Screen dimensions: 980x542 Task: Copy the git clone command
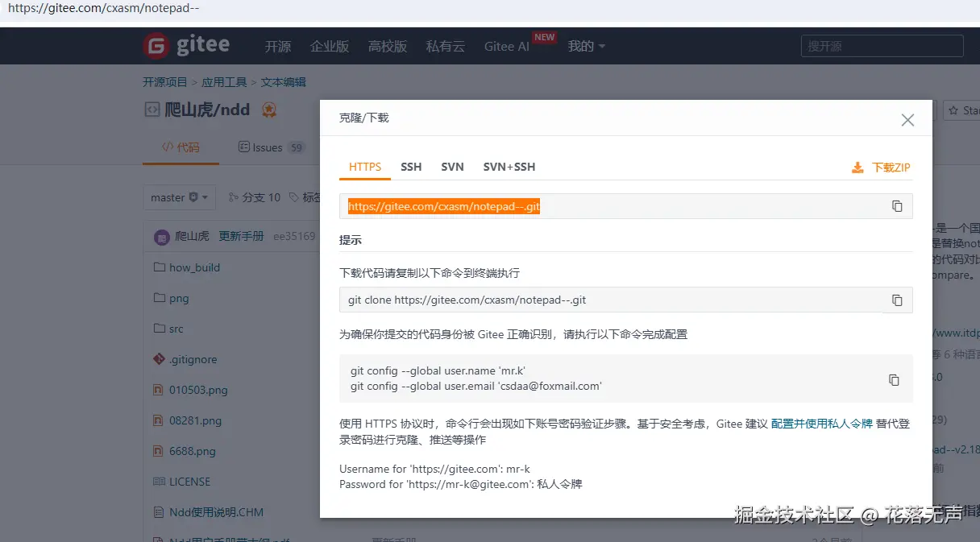(897, 300)
